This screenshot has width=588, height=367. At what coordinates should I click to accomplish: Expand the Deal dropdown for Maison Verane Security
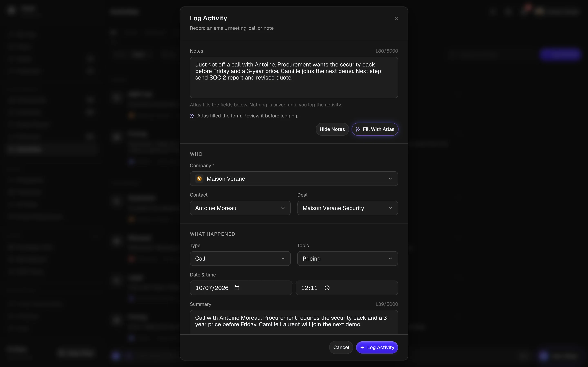pyautogui.click(x=347, y=208)
